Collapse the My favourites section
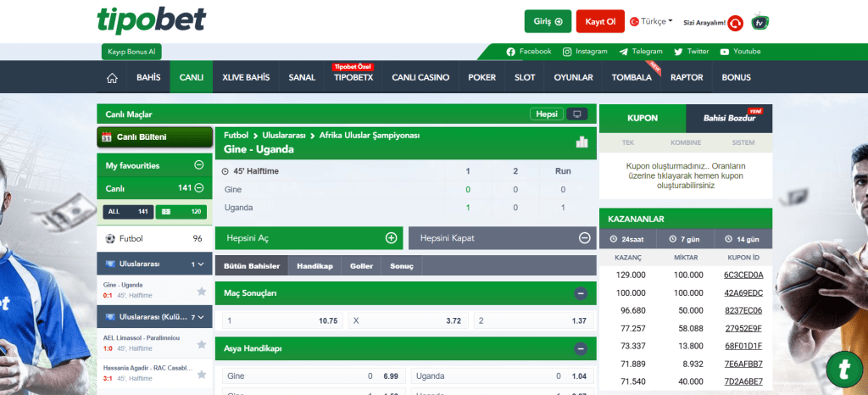This screenshot has height=395, width=868. pyautogui.click(x=198, y=165)
